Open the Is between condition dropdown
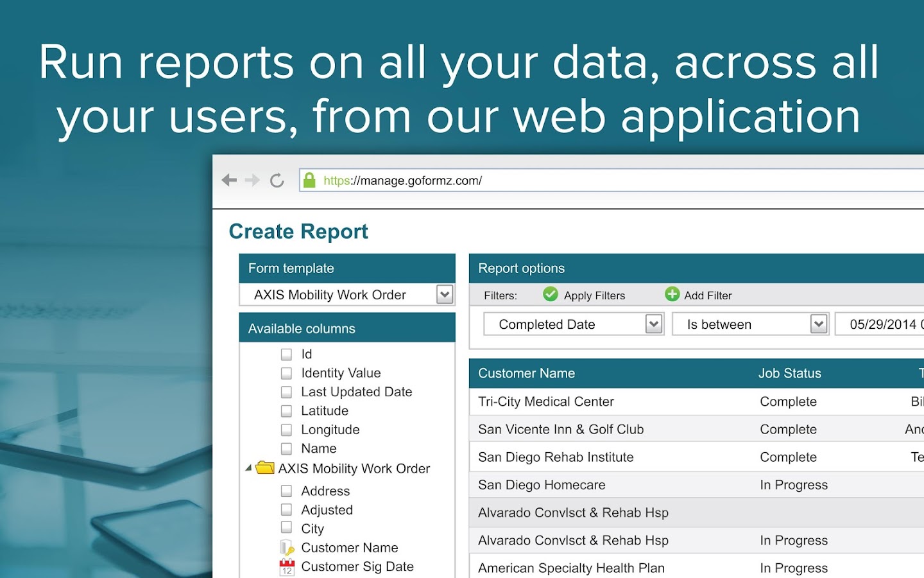This screenshot has height=578, width=924. (819, 324)
